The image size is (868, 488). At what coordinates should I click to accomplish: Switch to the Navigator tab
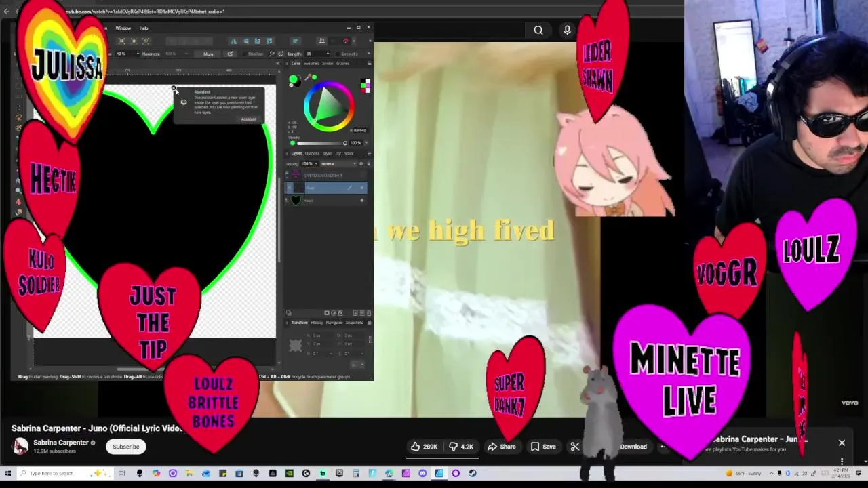(x=334, y=323)
